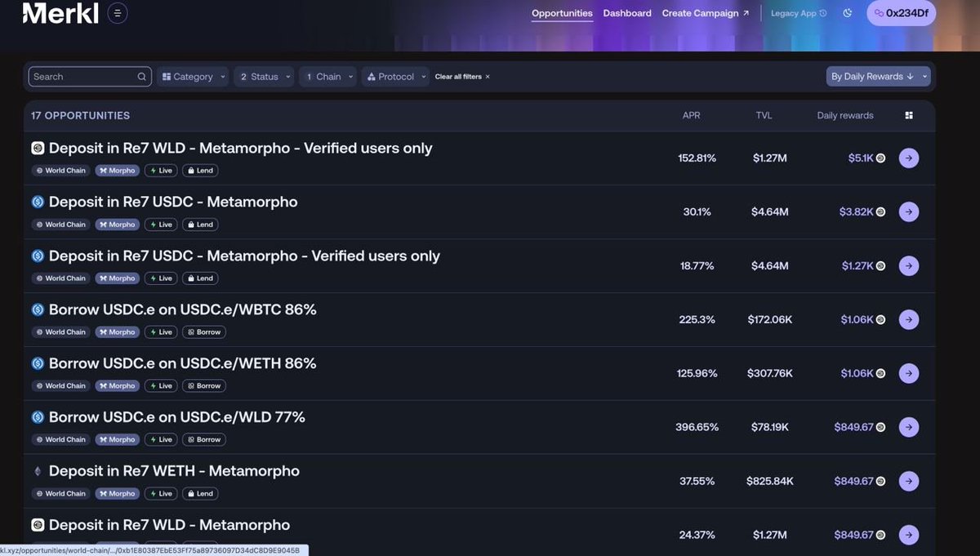Open Deposit in Re7 USDC - Metamorpho title
The width and height of the screenshot is (980, 556).
click(173, 202)
